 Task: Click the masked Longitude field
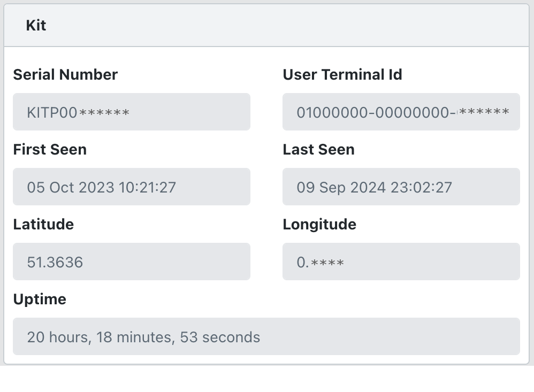click(x=401, y=262)
